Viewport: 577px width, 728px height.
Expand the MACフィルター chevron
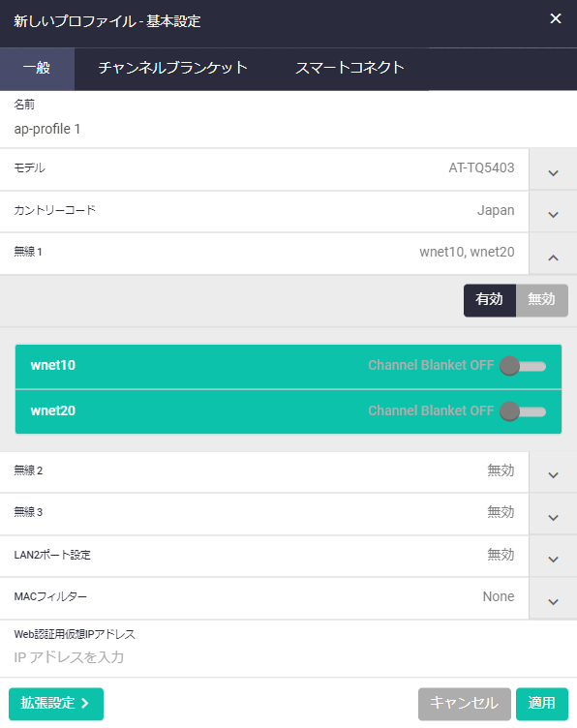553,599
